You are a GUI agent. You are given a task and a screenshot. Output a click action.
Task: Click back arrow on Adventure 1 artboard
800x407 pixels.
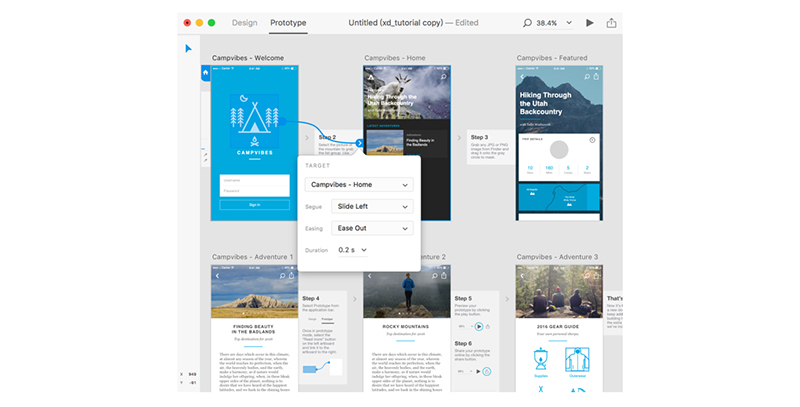pos(218,275)
